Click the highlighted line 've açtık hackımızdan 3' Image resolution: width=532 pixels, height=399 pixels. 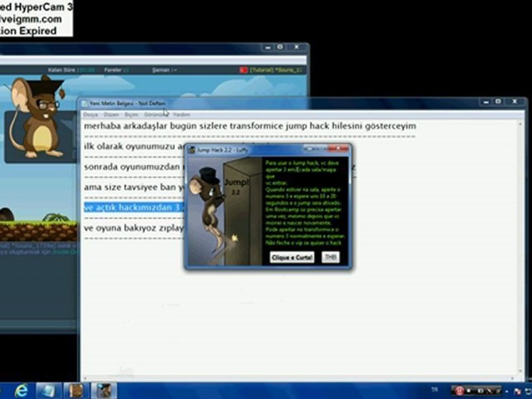coord(134,207)
